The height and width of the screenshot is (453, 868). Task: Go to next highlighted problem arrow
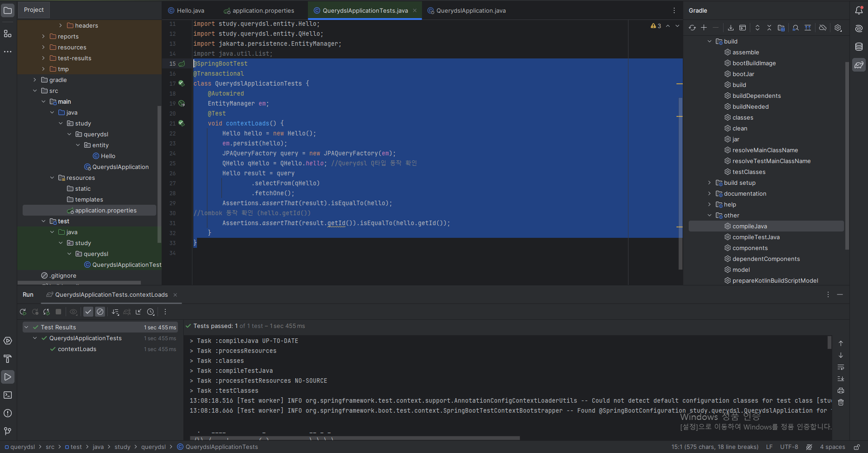click(x=677, y=26)
